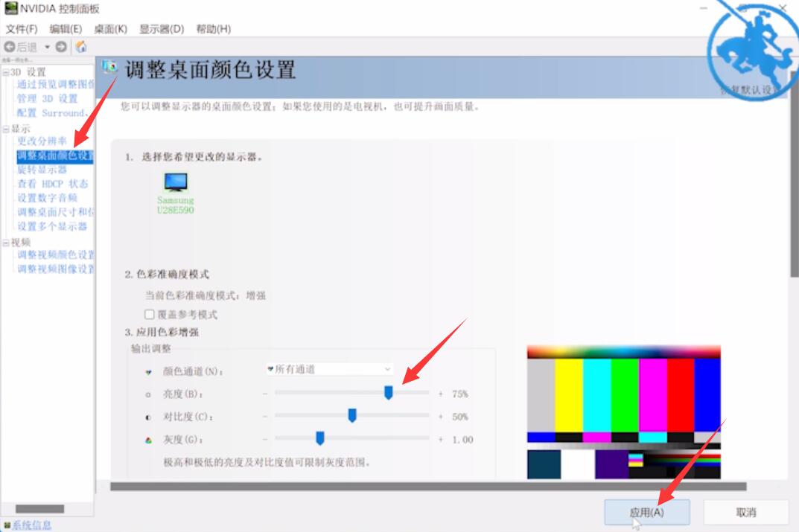Open the 颜色通道 所有通道 dropdown

pyautogui.click(x=329, y=369)
